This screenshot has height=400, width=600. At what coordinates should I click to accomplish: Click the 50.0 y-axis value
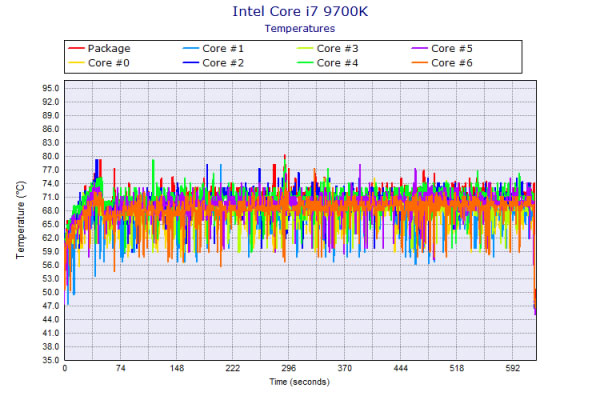coord(51,292)
